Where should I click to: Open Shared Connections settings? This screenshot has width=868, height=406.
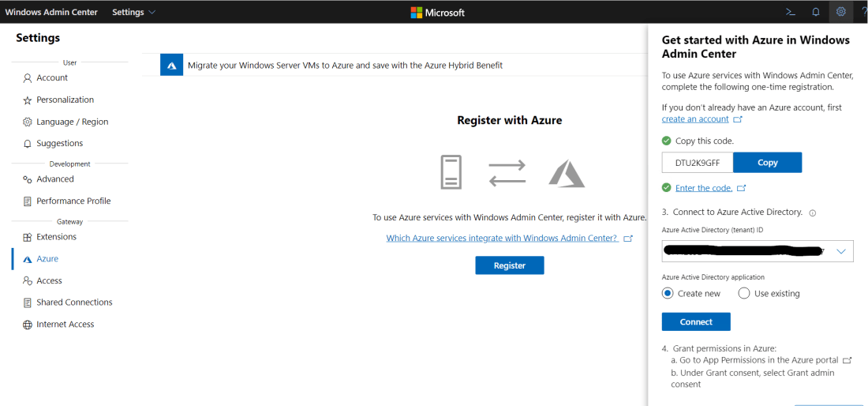74,303
